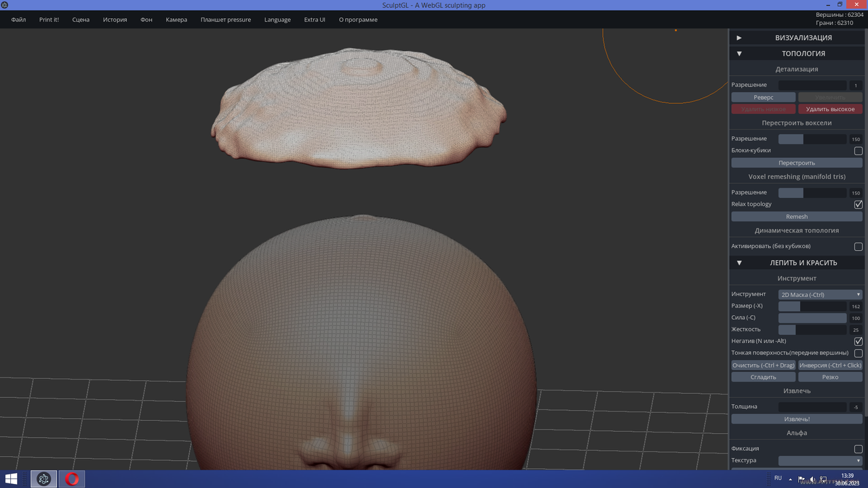
Task: Expand the ВИЗУАЛИЗАЦИЯ section
Action: [796, 37]
